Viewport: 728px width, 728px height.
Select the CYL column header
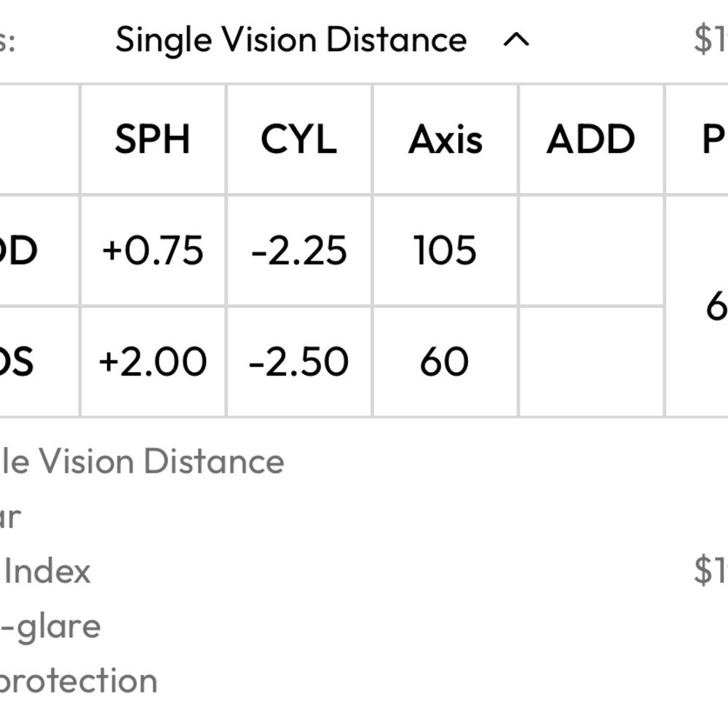(299, 139)
